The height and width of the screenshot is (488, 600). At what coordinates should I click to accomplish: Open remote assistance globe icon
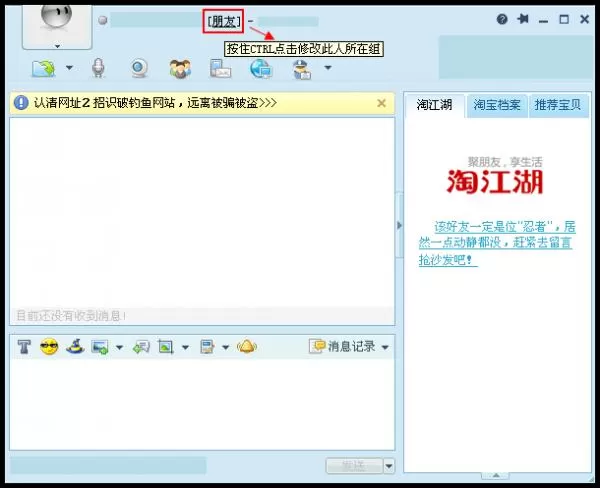(261, 69)
